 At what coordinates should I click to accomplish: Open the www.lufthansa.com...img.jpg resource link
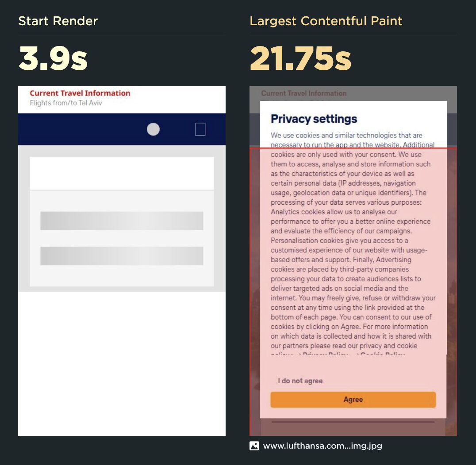pyautogui.click(x=322, y=446)
